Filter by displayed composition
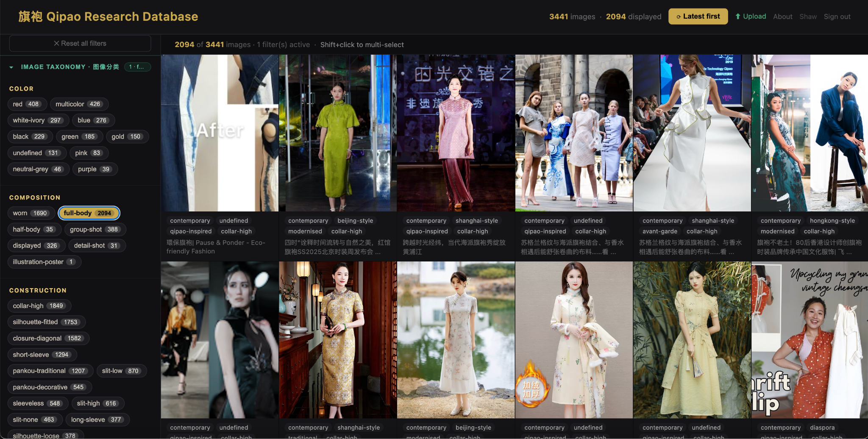868x439 pixels. click(x=36, y=246)
